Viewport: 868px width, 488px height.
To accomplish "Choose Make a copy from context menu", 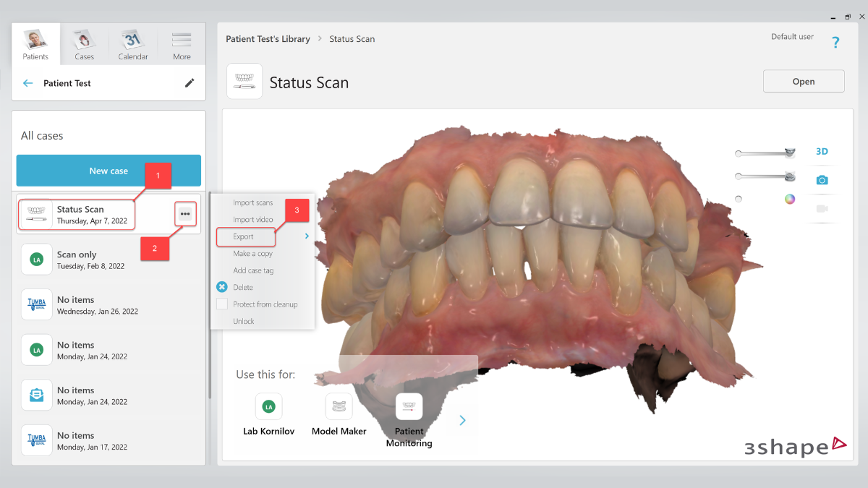I will click(x=252, y=254).
